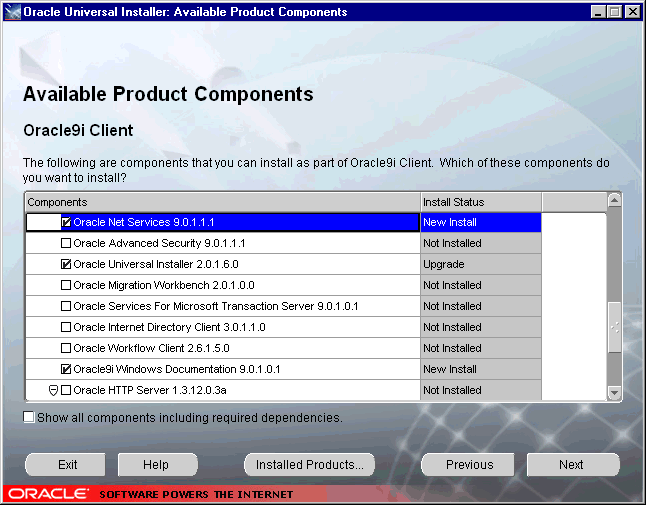
Task: Click the components list scrollbar thumb
Action: click(615, 327)
